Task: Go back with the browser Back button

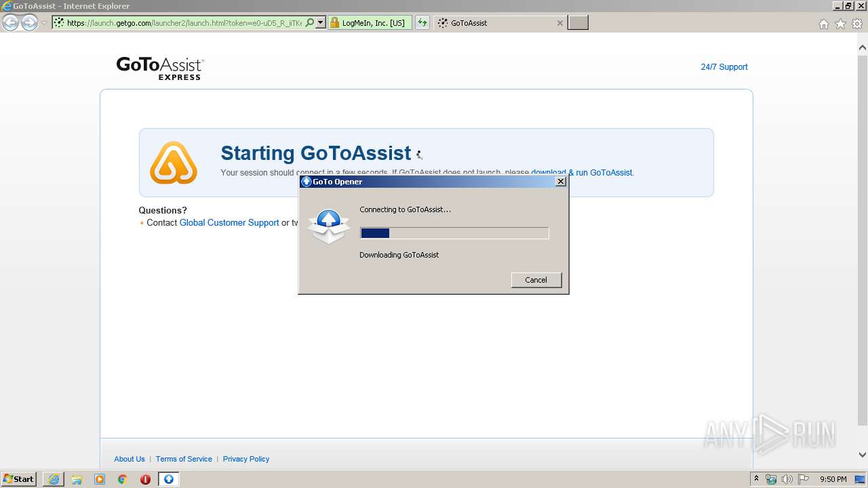Action: [11, 22]
